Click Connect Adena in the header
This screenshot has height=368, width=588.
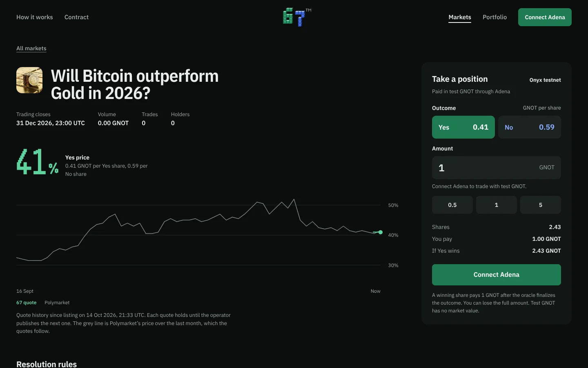[x=545, y=17]
